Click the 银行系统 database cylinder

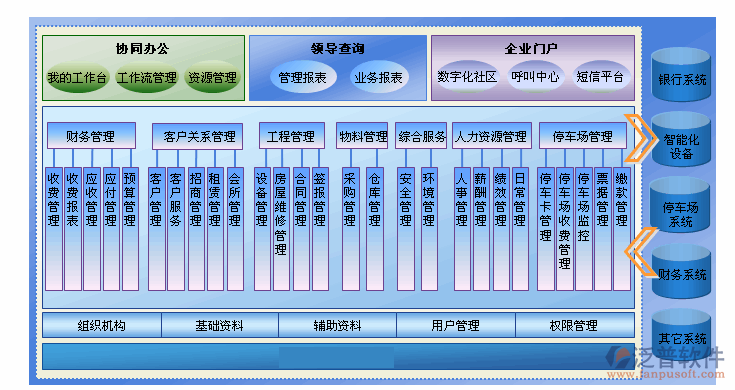(x=681, y=75)
